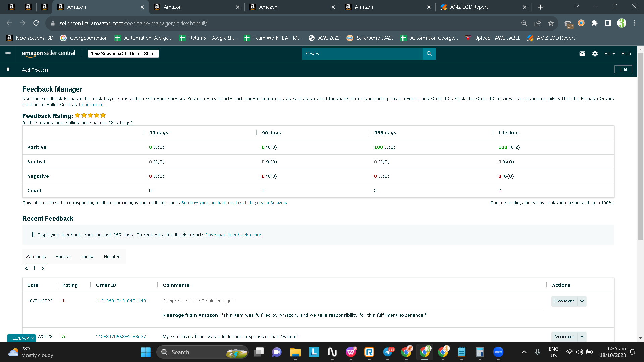Open order 112-3634343-8451449
The width and height of the screenshot is (644, 362).
121,301
